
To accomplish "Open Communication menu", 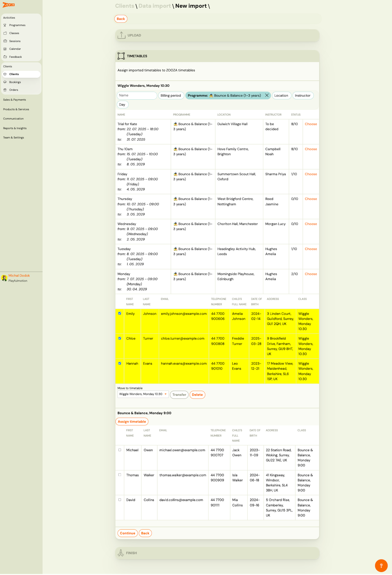I will click(13, 119).
